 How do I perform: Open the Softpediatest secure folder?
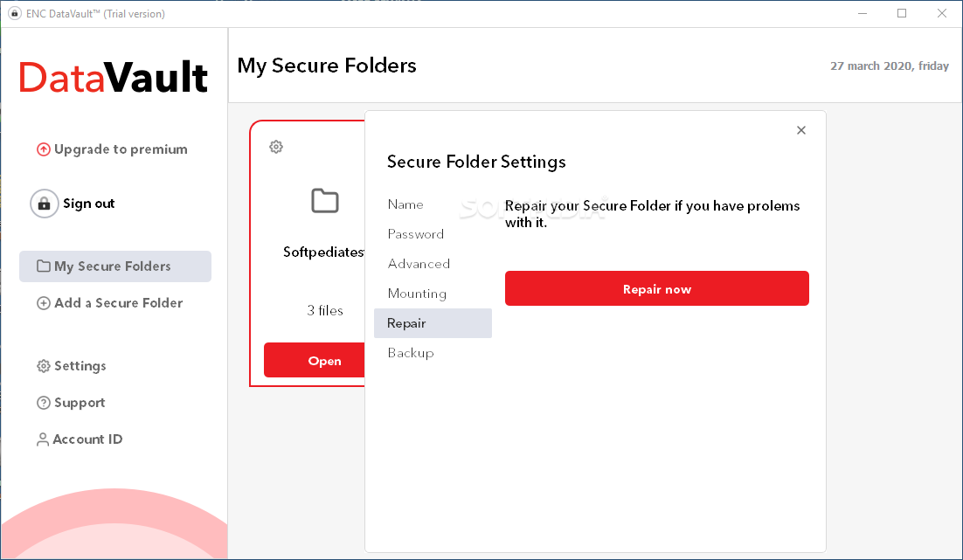(x=315, y=361)
